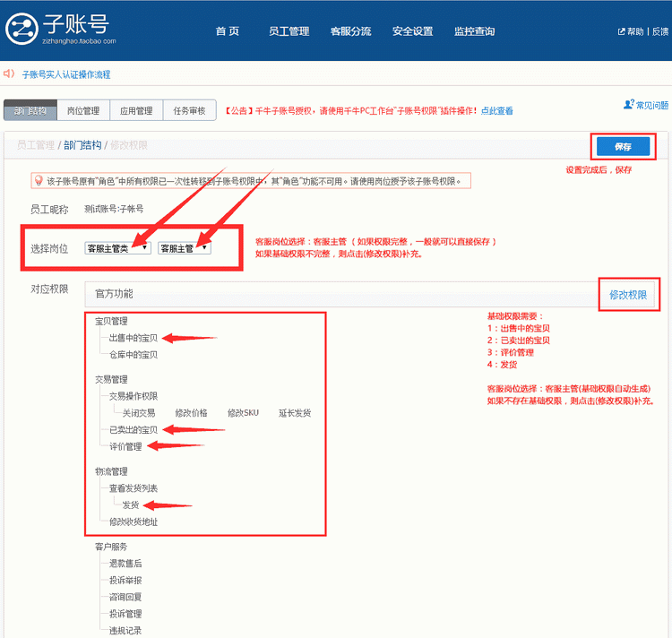Select 交易操作权限 tree item

[134, 396]
